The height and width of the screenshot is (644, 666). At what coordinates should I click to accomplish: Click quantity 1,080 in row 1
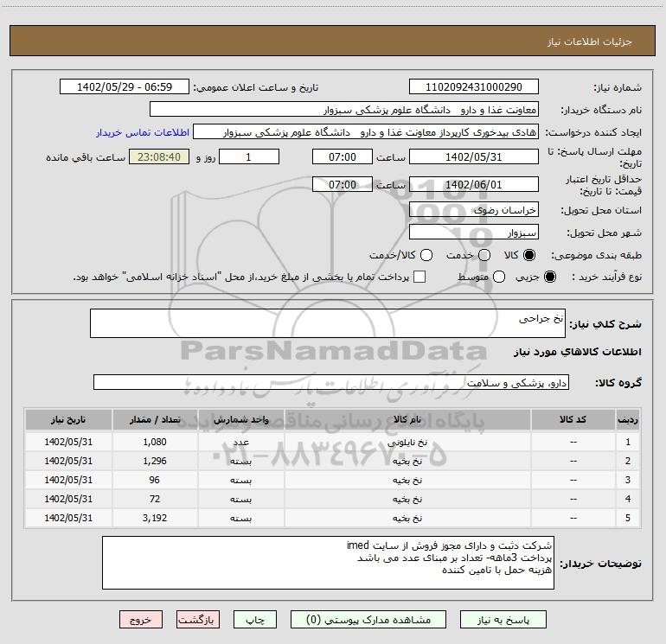tap(155, 442)
